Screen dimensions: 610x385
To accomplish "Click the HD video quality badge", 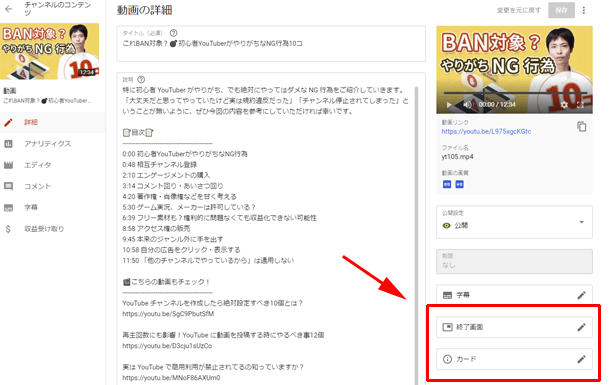I will (x=459, y=184).
